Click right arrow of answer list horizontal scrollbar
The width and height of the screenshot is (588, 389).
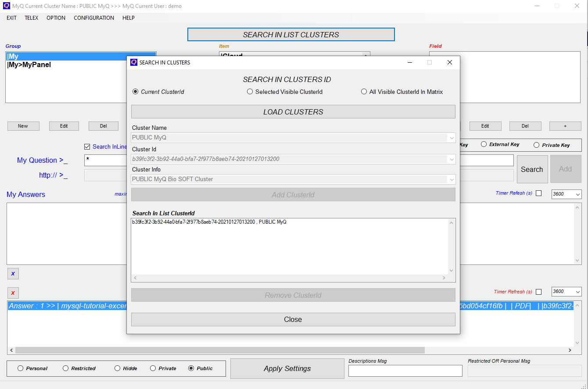click(x=570, y=350)
